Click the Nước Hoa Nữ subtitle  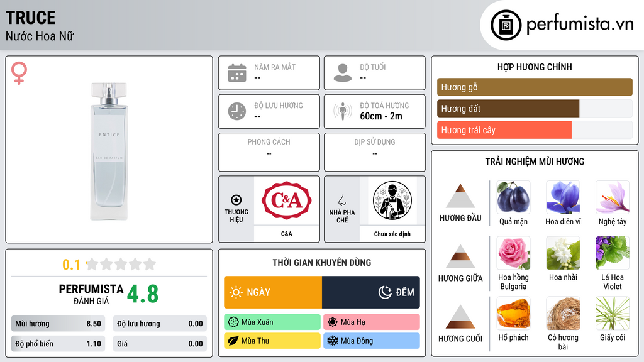40,36
